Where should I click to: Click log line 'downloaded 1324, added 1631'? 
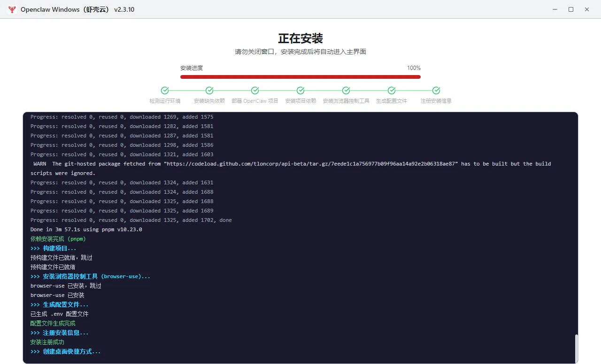click(x=122, y=182)
